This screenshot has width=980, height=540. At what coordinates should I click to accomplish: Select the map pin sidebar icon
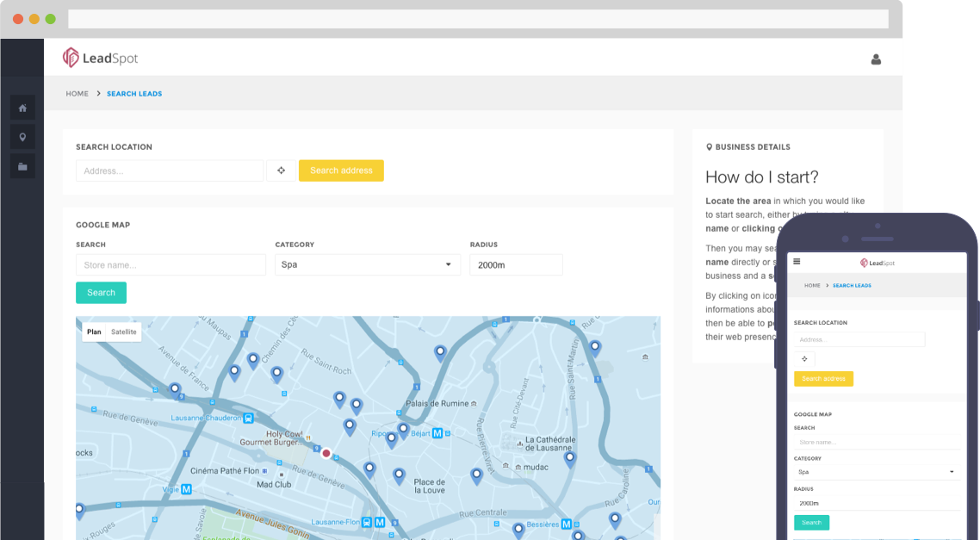click(x=22, y=137)
